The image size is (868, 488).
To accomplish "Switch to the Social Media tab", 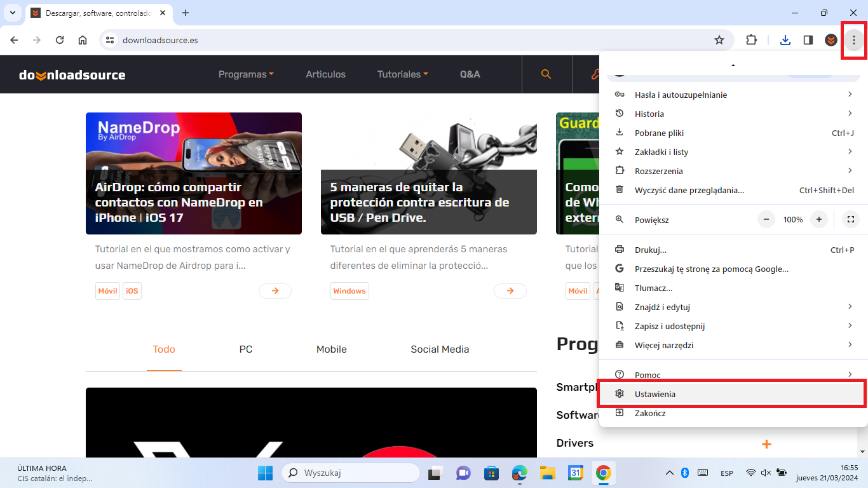I will pos(440,349).
